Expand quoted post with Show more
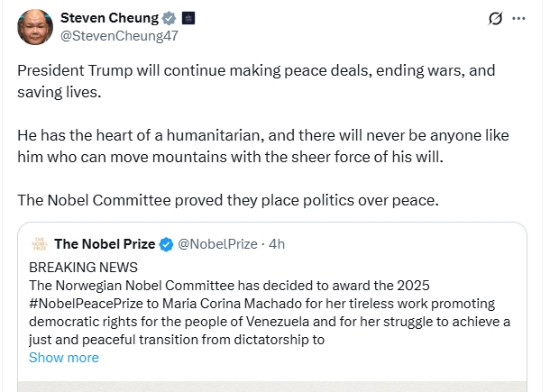This screenshot has height=392, width=550. pyautogui.click(x=64, y=358)
